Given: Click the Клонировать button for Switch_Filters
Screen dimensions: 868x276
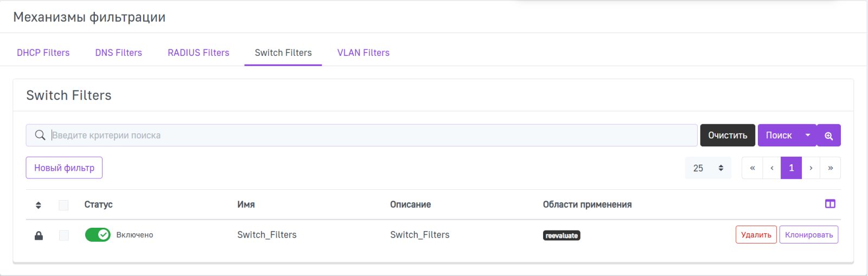Looking at the screenshot, I should click(x=809, y=235).
